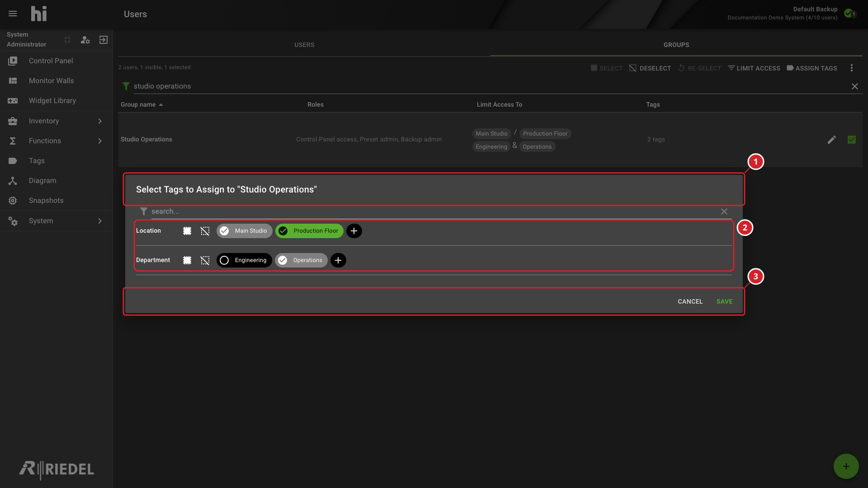The height and width of the screenshot is (488, 868).
Task: Go to Monitor Walls
Action: click(x=56, y=81)
